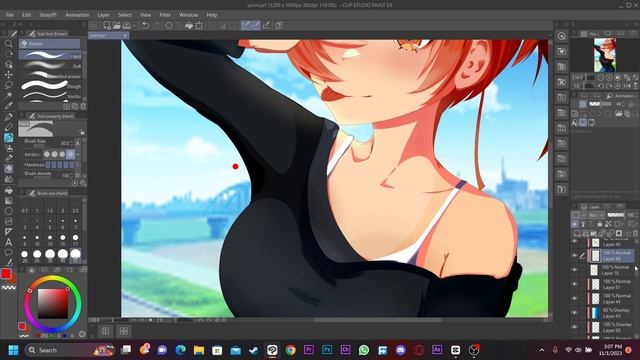The width and height of the screenshot is (640, 360).
Task: Select the Gradient tool
Action: (8, 201)
